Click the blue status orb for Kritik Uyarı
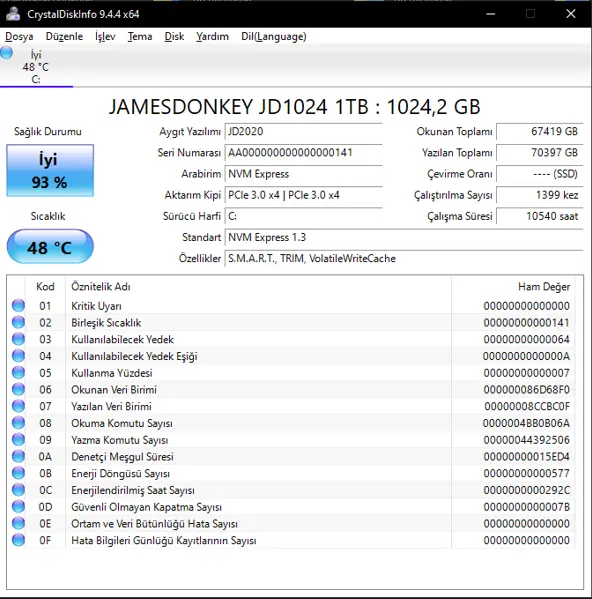The width and height of the screenshot is (592, 599). pyautogui.click(x=18, y=306)
